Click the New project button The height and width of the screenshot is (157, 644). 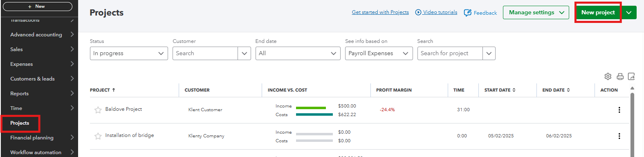click(x=598, y=12)
